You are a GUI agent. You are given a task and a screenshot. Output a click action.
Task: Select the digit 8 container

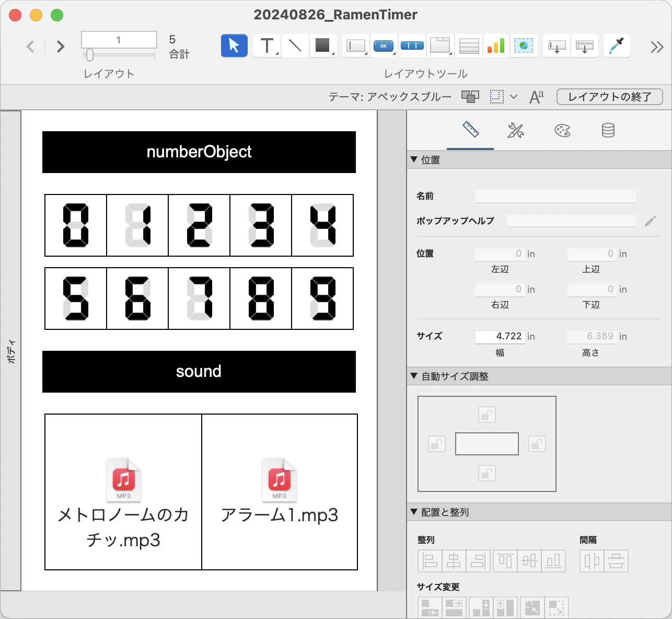tap(261, 299)
